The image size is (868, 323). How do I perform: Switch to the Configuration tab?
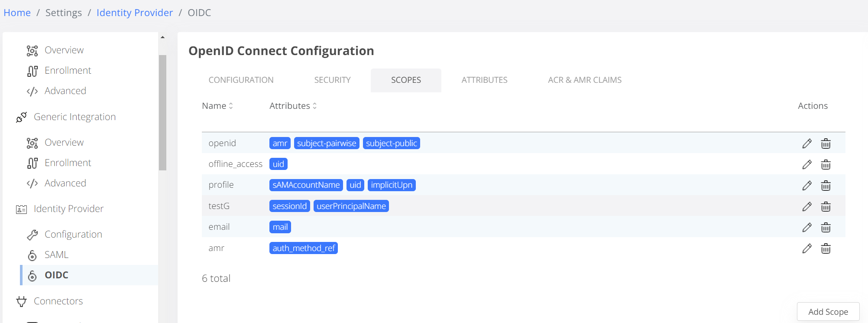click(x=241, y=80)
